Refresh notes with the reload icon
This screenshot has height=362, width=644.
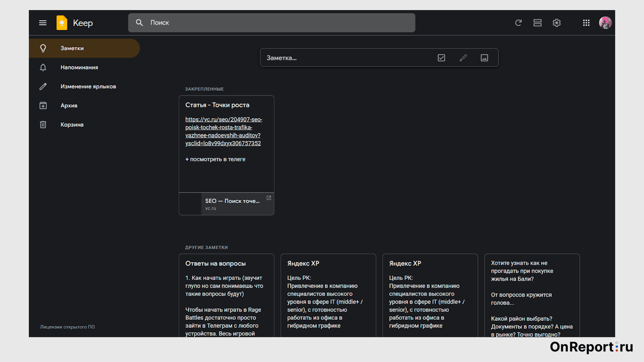518,23
